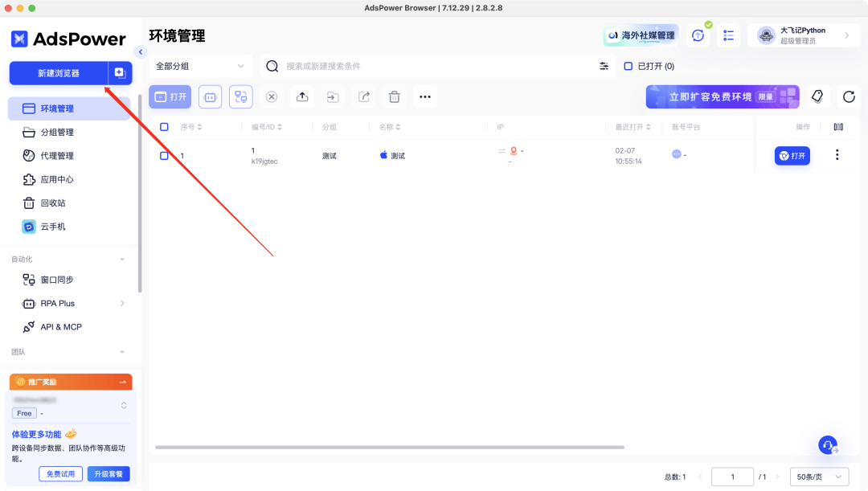Toggle the select all checkbox in the header
This screenshot has width=868, height=491.
pos(165,127)
